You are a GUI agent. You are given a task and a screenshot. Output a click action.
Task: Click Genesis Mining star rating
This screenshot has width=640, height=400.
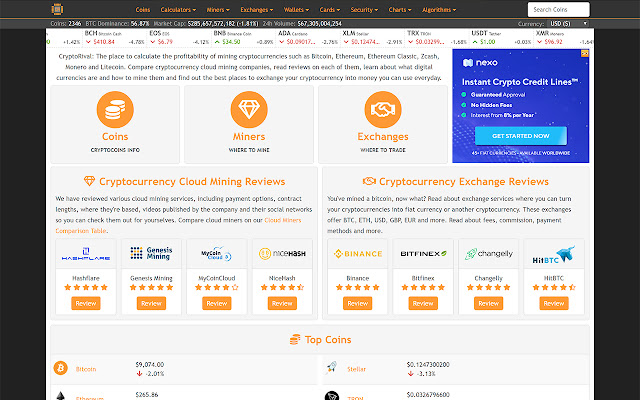click(151, 287)
